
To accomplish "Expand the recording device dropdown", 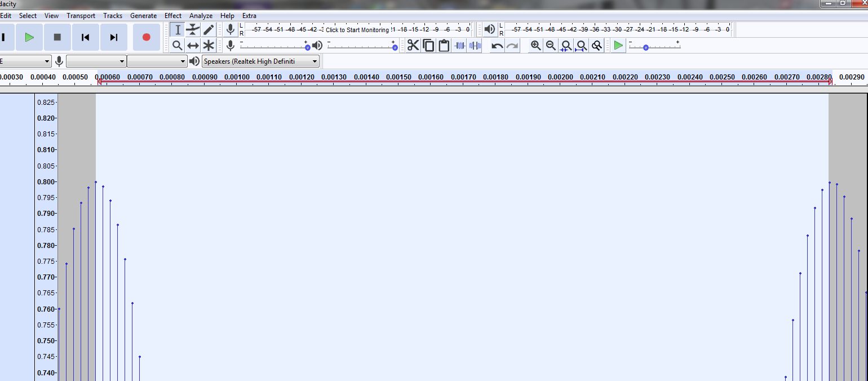I will [x=96, y=61].
